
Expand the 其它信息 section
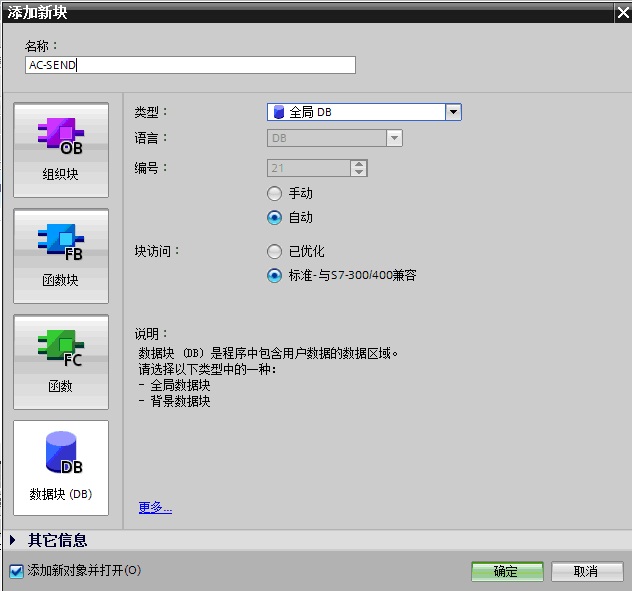[12, 540]
